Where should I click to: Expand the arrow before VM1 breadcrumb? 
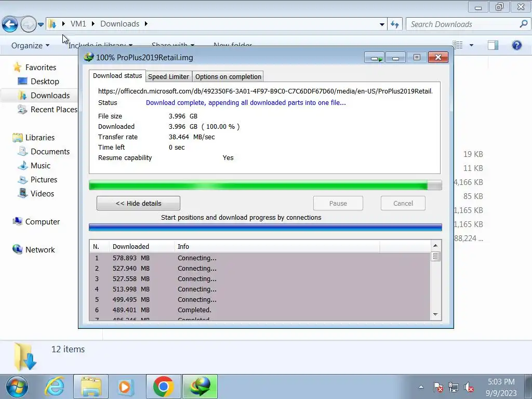[x=63, y=24]
